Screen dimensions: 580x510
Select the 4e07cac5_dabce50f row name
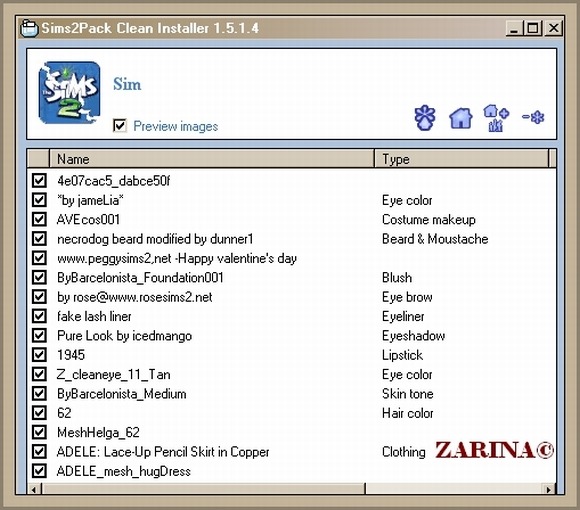113,181
